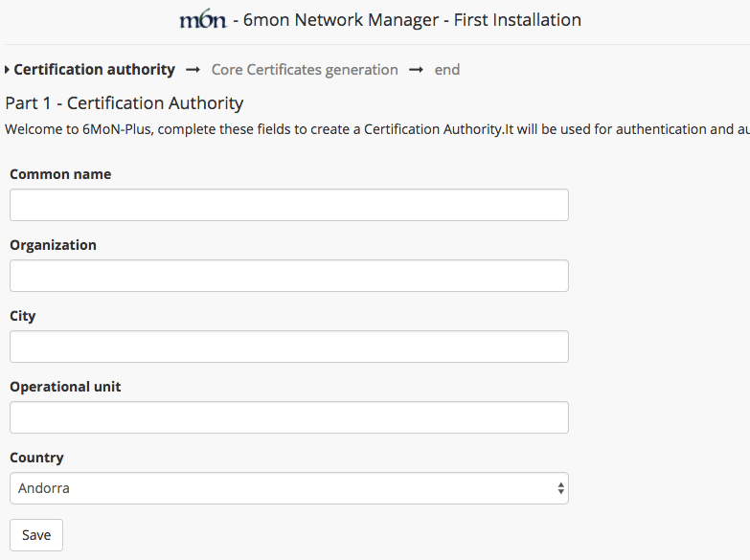Click the City field label
Viewport: 750px width, 560px height.
coord(23,316)
